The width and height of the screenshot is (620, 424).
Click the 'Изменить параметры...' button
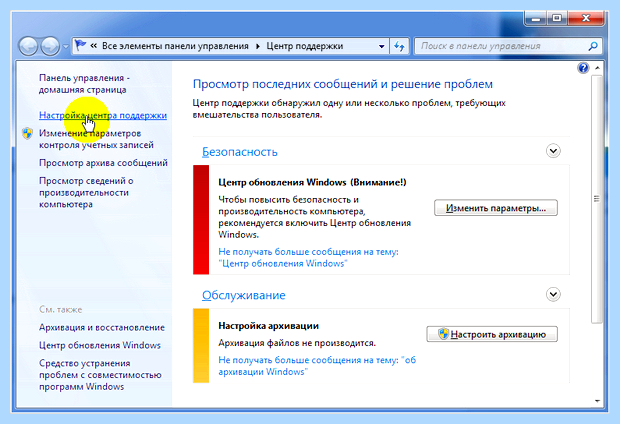(x=496, y=208)
